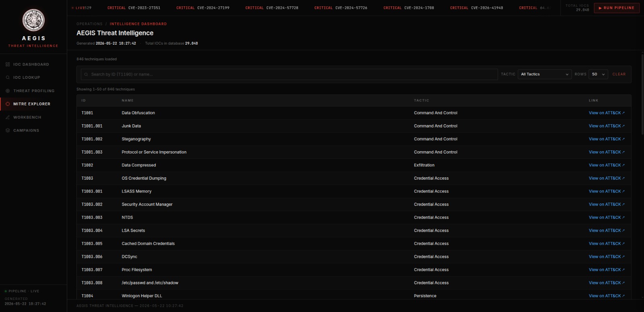Click the technique name Winlogon Helper DLL
This screenshot has height=312, width=644.
142,296
